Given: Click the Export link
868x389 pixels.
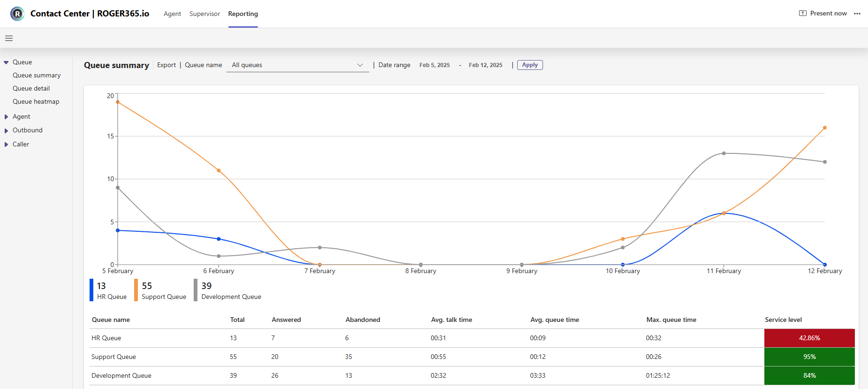Looking at the screenshot, I should [x=166, y=65].
